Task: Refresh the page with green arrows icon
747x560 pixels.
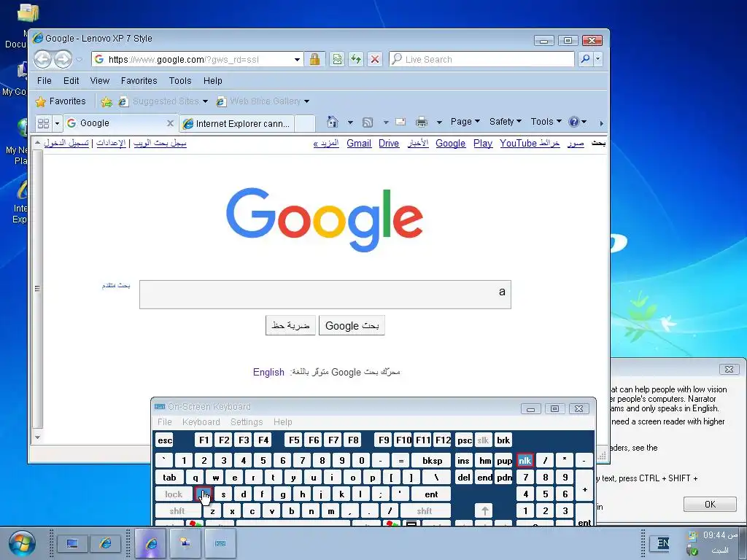Action: click(356, 59)
